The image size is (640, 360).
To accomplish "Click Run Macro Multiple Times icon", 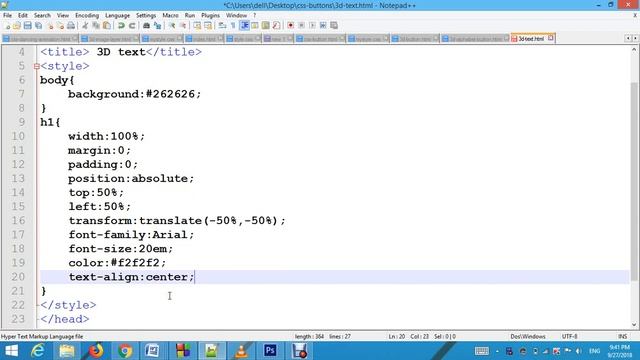I will tap(323, 26).
